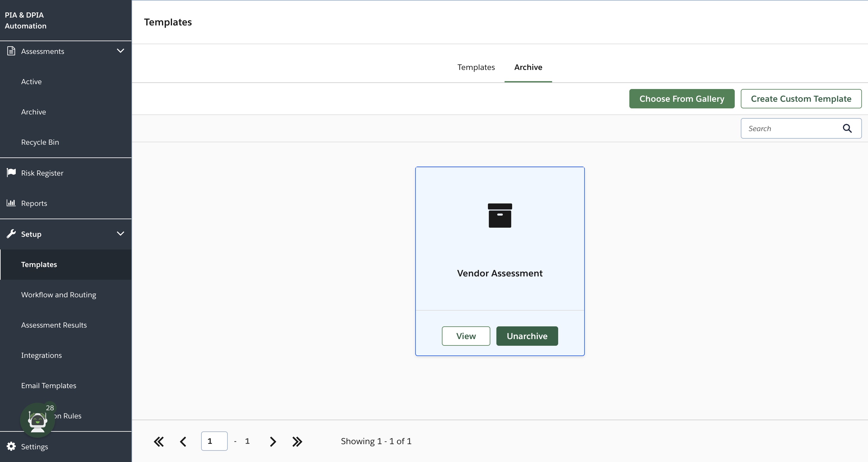Jump to last page with double-right arrows
This screenshot has width=868, height=462.
point(297,441)
